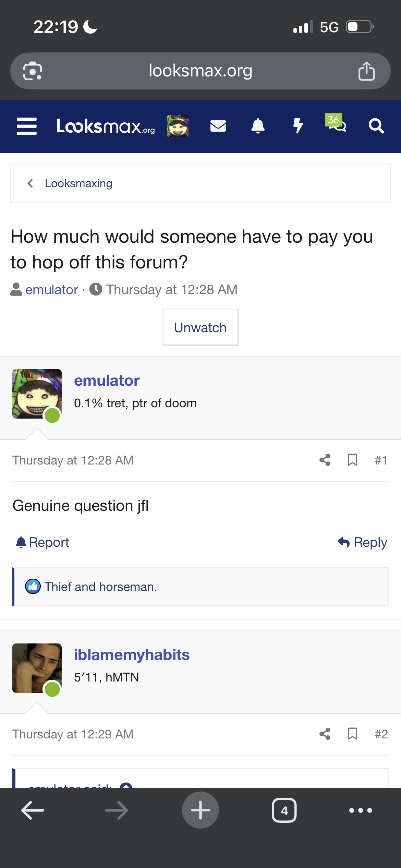
Task: Bookmark post #1
Action: [x=352, y=460]
